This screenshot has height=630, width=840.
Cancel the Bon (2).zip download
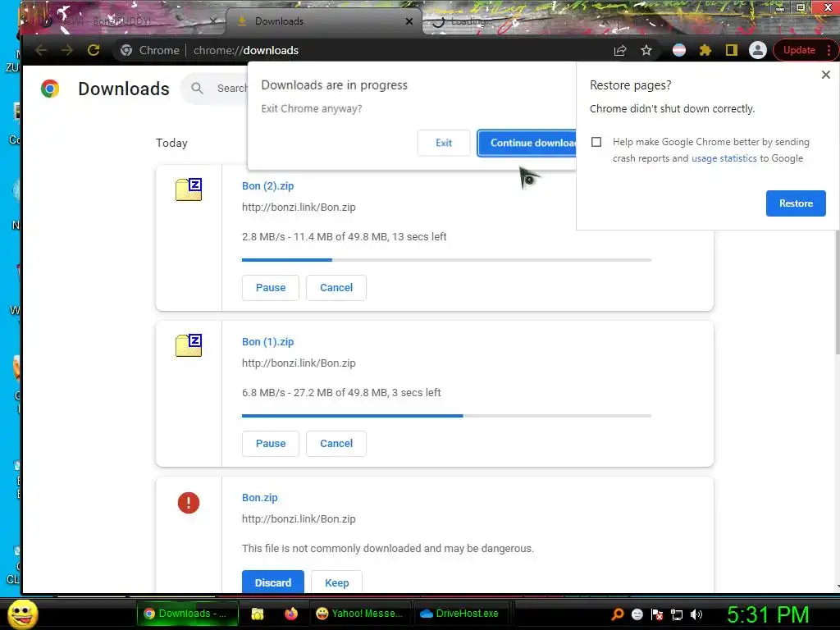pyautogui.click(x=336, y=288)
